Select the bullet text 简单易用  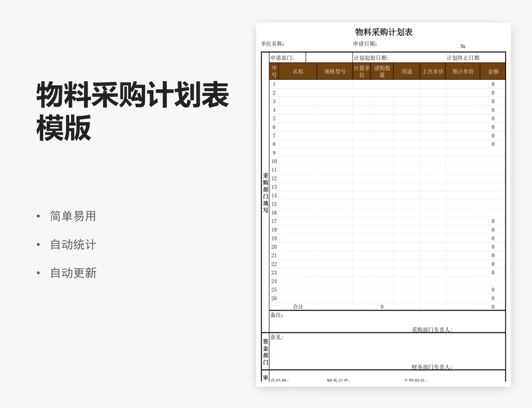pyautogui.click(x=73, y=216)
